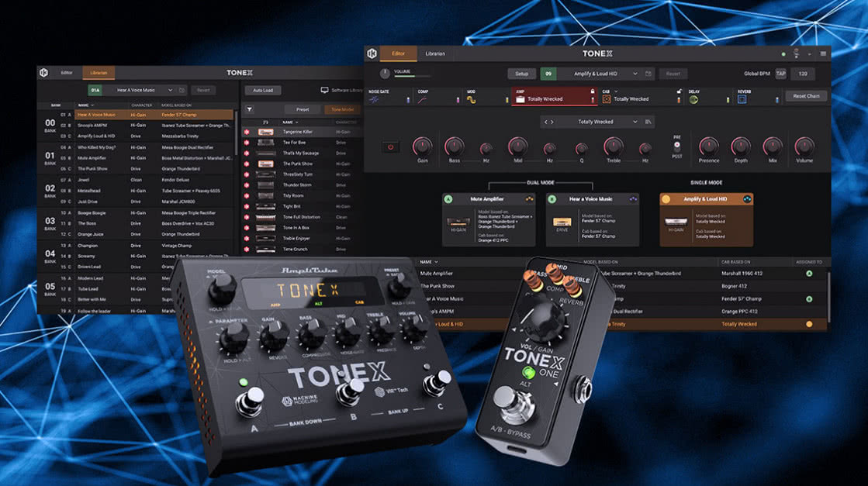Click the save preset icon beside Amplify & Loud HID
Image resolution: width=868 pixels, height=486 pixels.
point(648,74)
